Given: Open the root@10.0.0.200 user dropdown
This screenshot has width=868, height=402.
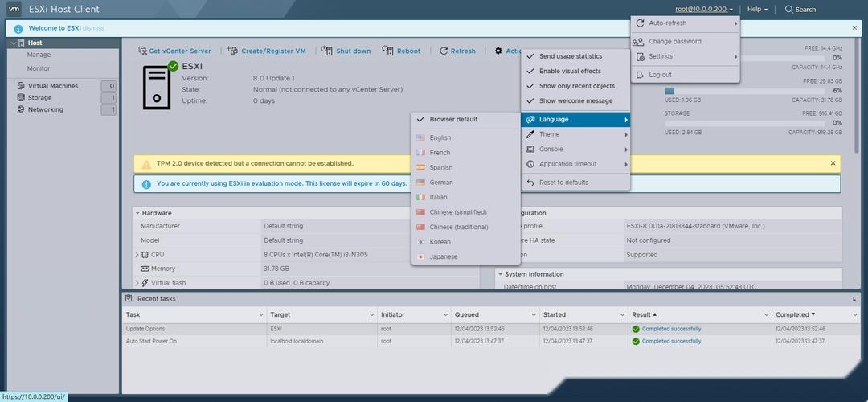Looking at the screenshot, I should pos(704,10).
